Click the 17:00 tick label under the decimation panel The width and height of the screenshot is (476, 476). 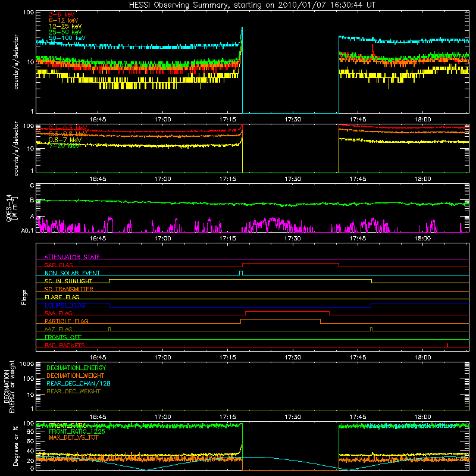coord(162,417)
